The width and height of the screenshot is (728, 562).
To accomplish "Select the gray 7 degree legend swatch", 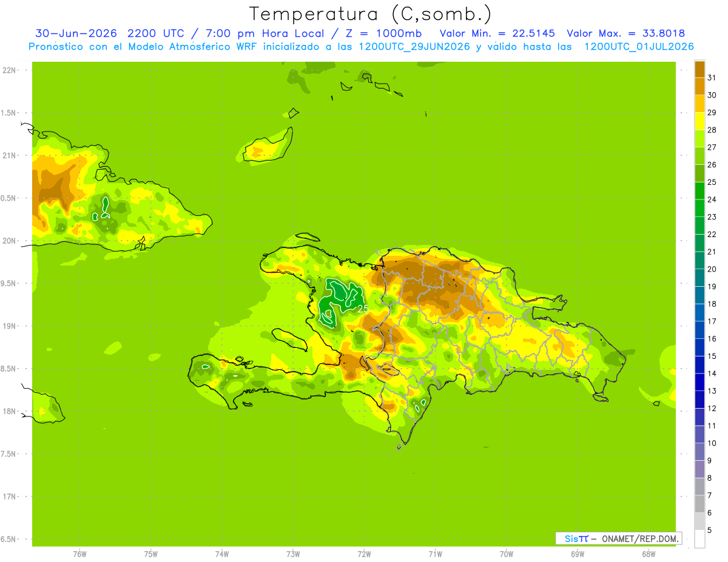I will 699,486.
